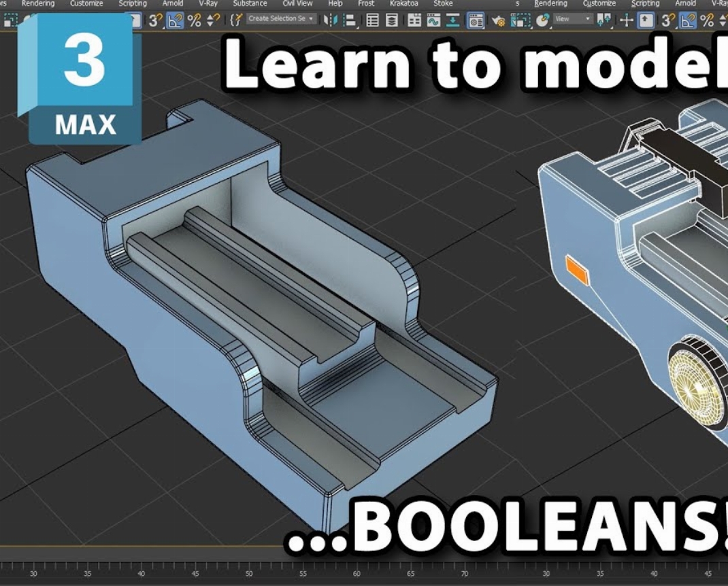
Task: Open the Curve Editor from toolbar
Action: pyautogui.click(x=433, y=20)
